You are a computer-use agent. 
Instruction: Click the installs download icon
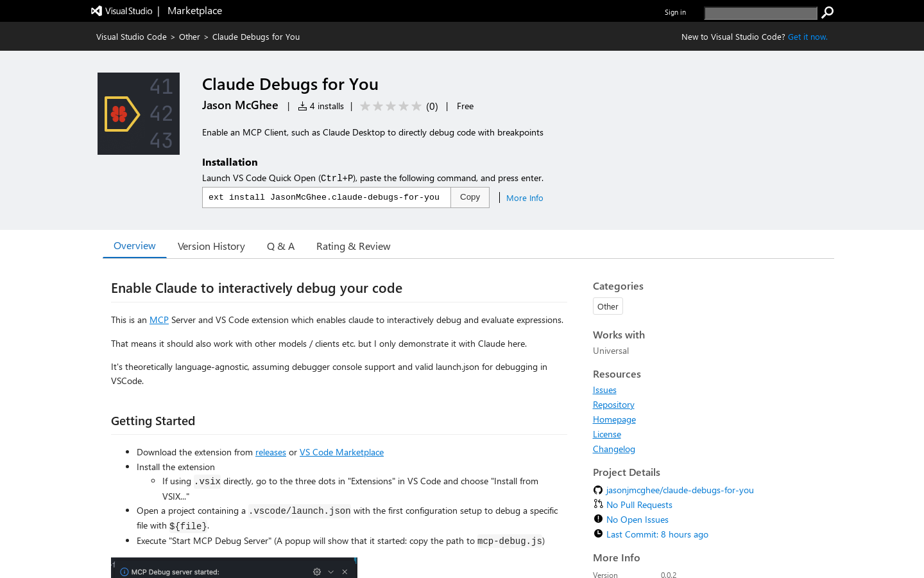click(302, 106)
